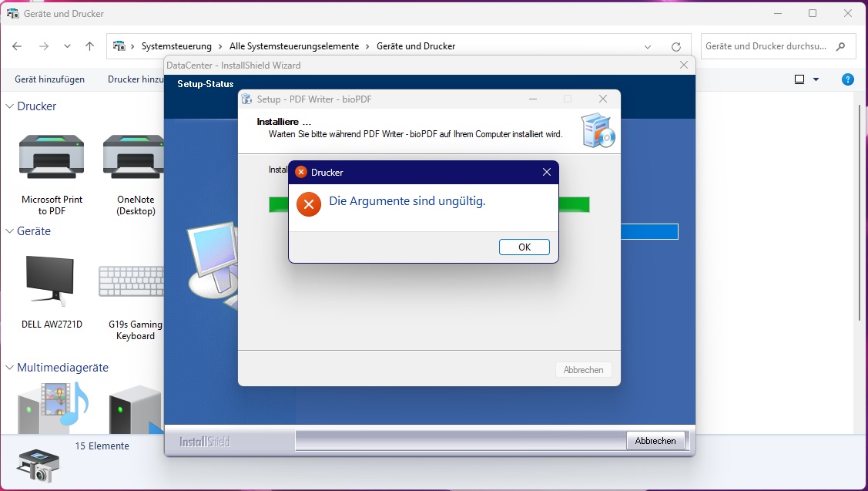Image resolution: width=868 pixels, height=491 pixels.
Task: Click the '15 Elemente' status text
Action: pos(102,446)
